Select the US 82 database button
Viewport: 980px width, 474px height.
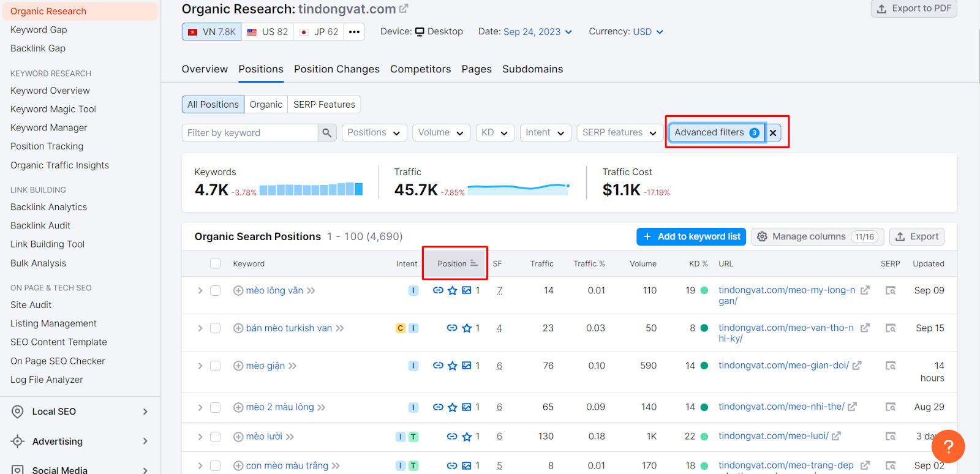[267, 32]
